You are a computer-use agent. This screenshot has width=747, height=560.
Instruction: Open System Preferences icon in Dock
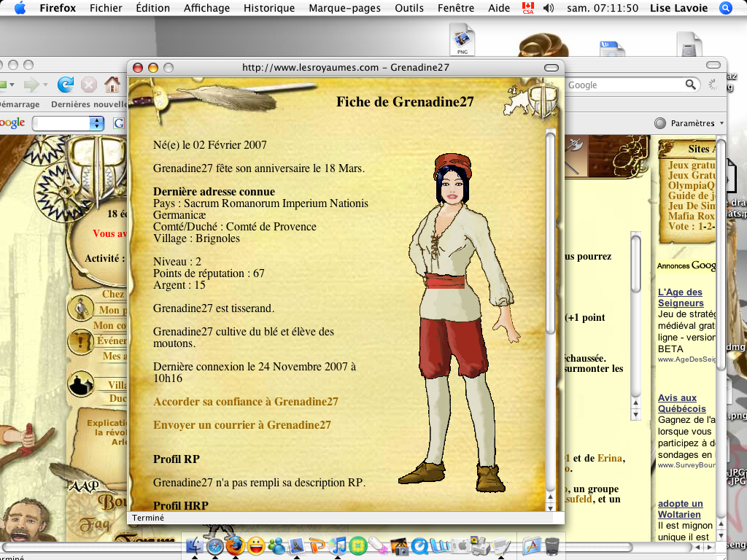[x=461, y=545]
